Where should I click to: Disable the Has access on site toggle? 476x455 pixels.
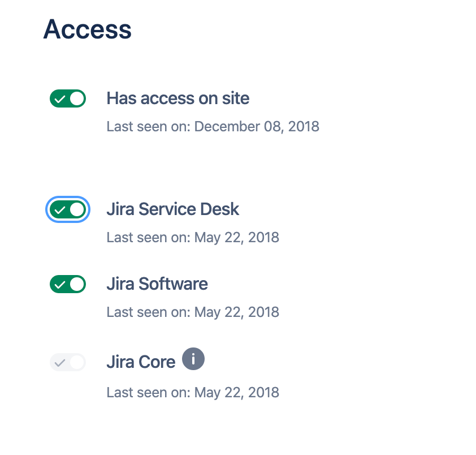coord(68,98)
